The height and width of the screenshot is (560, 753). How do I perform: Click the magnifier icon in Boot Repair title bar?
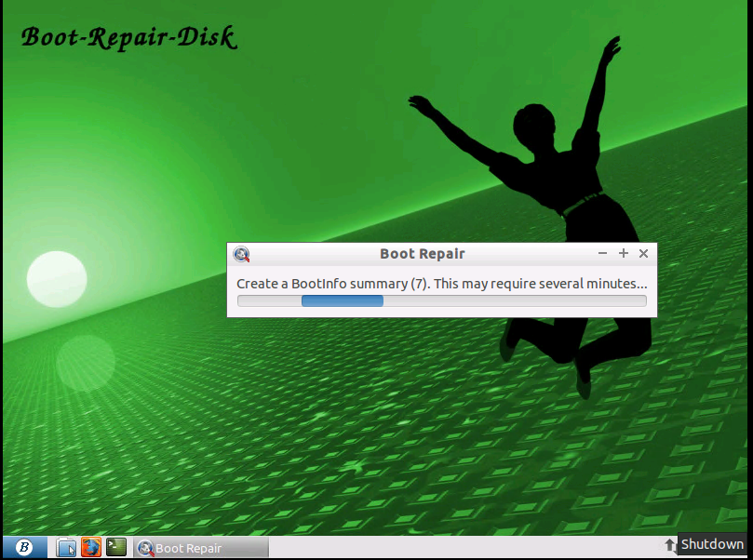coord(242,253)
